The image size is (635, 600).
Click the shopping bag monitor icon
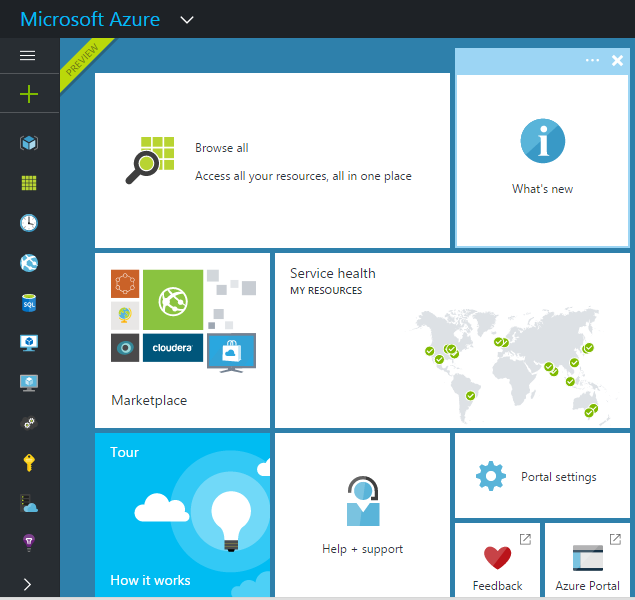(231, 352)
